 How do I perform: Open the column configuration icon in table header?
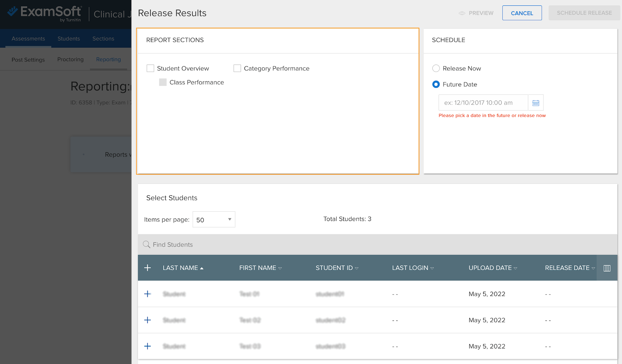click(x=606, y=268)
